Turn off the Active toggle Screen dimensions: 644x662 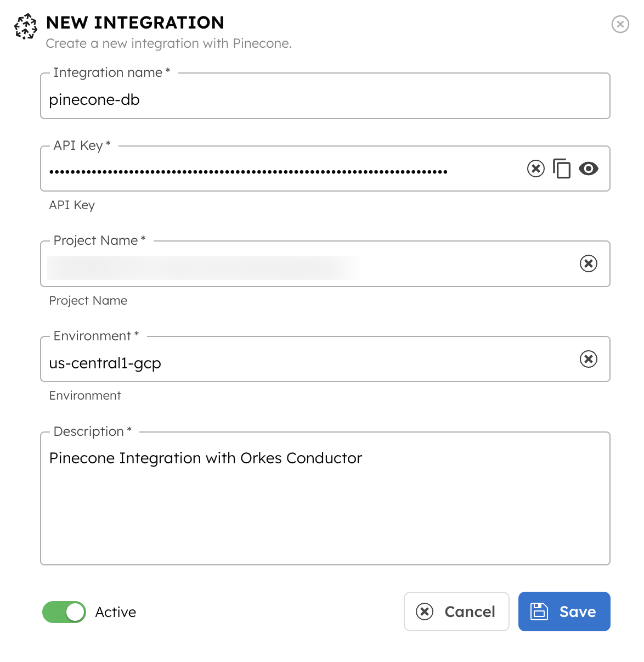(x=64, y=612)
